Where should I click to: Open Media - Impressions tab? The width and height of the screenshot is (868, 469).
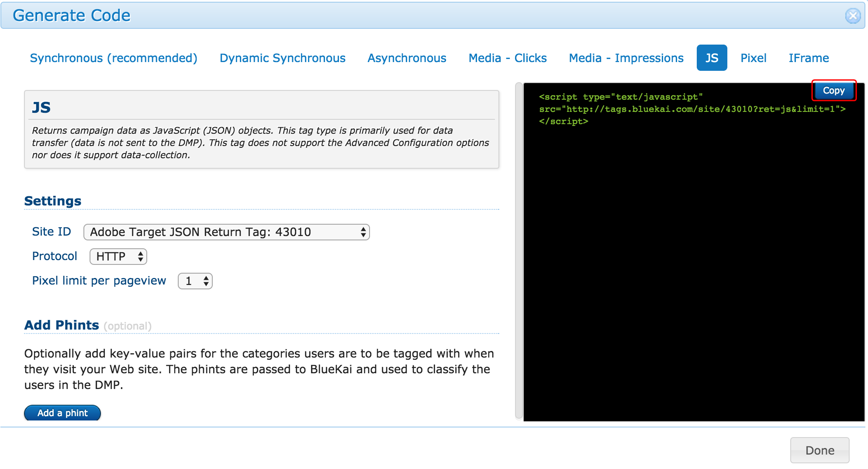(x=626, y=58)
